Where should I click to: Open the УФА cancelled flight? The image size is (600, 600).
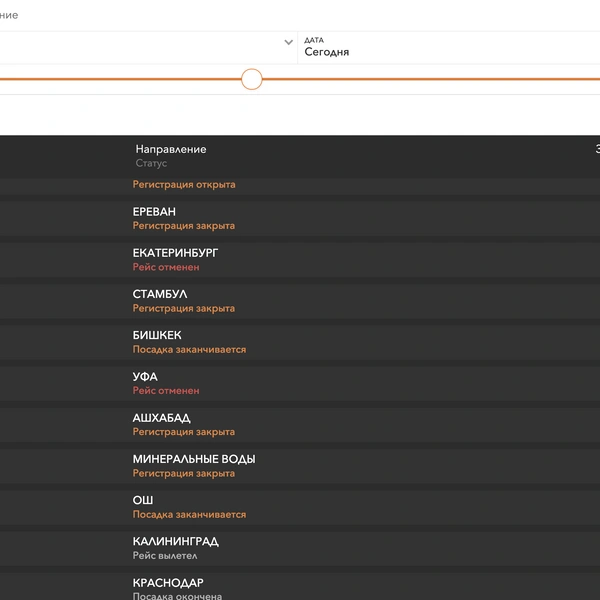tap(300, 384)
